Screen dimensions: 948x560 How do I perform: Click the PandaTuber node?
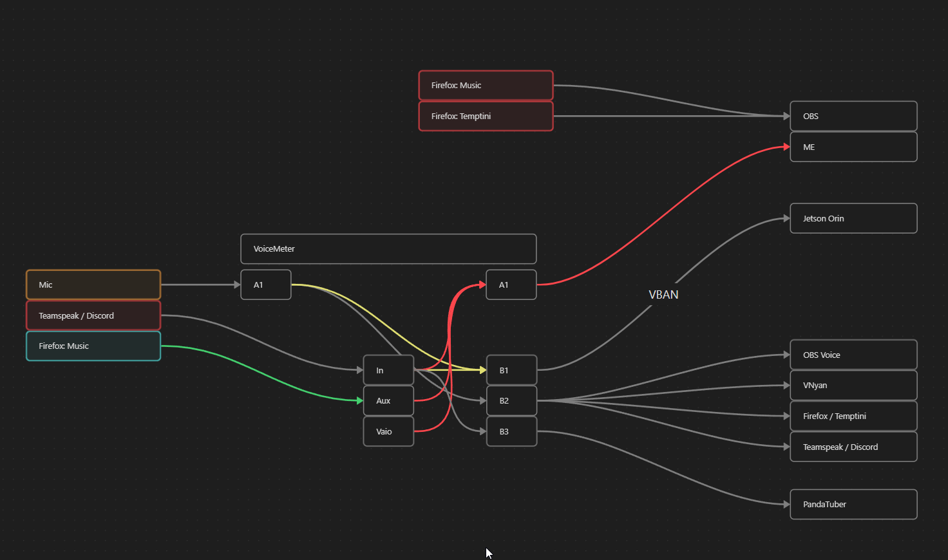tap(853, 504)
